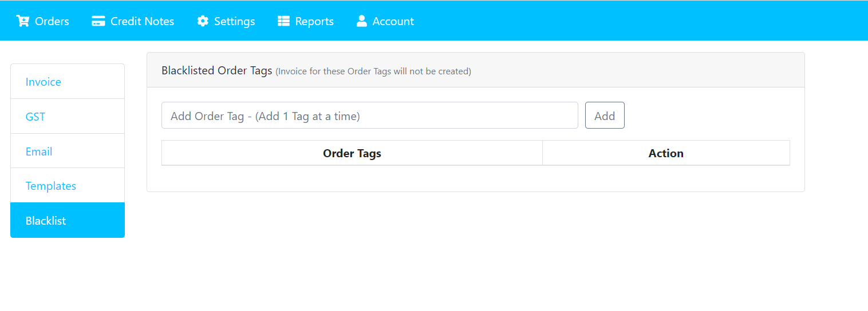
Task: Click the Action column header
Action: (x=666, y=153)
